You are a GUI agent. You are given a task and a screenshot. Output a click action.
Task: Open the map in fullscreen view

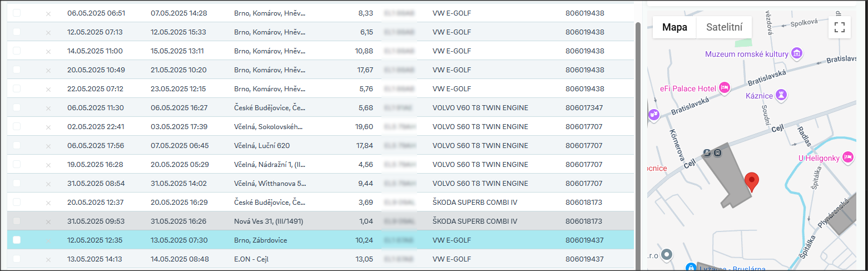point(839,27)
